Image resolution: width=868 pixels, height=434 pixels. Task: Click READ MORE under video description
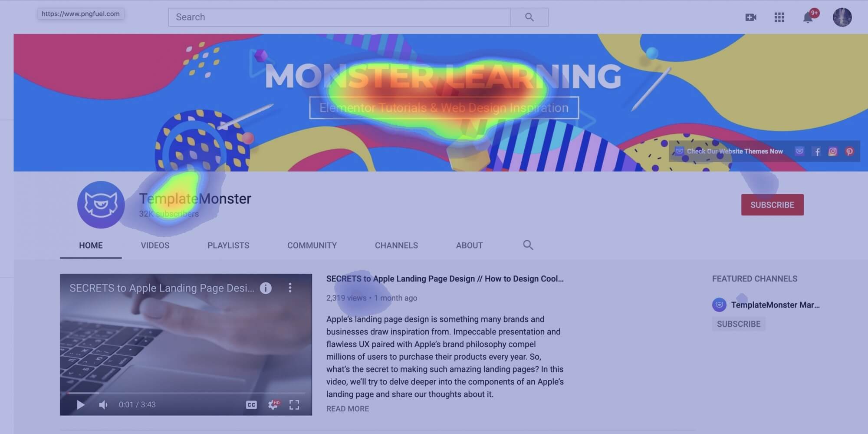[348, 409]
